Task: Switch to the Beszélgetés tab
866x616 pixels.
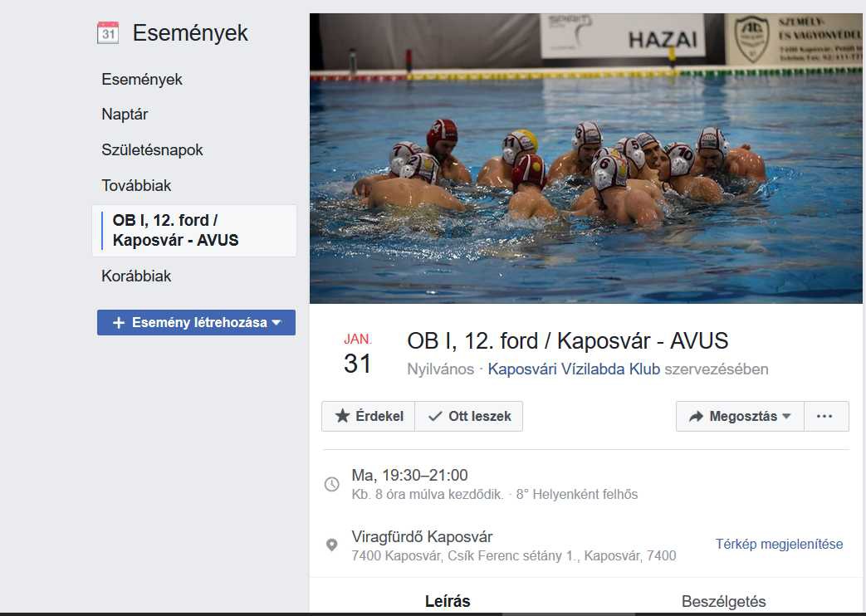Action: click(723, 601)
